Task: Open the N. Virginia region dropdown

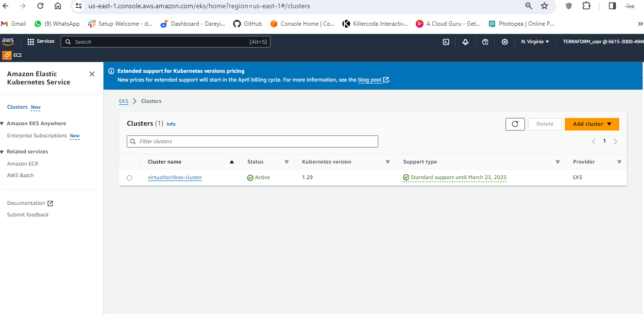Action: pyautogui.click(x=535, y=42)
